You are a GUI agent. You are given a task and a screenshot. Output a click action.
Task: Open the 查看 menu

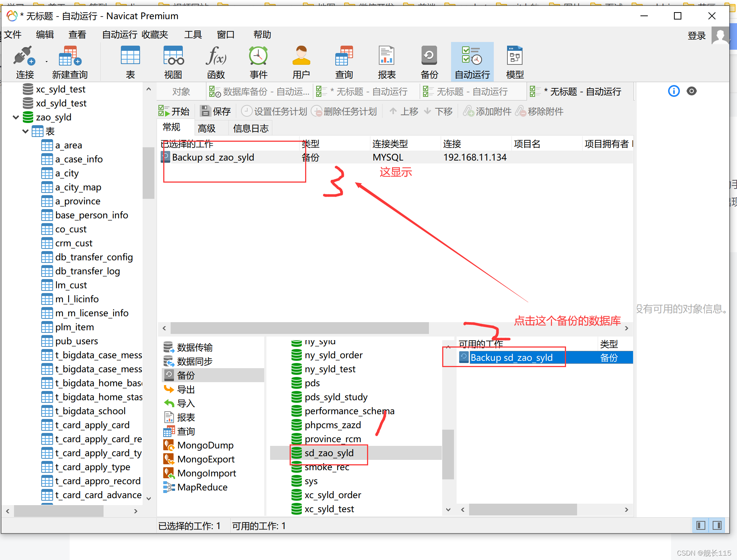pos(77,35)
